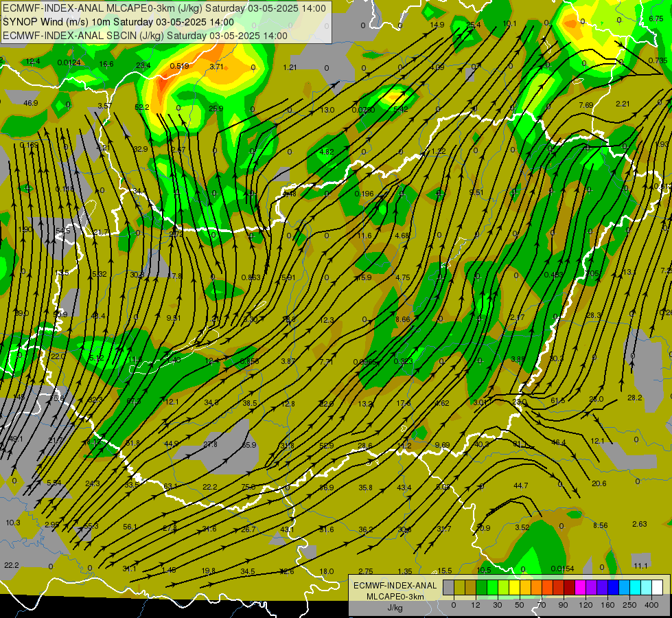Click the map value 46.9
The height and width of the screenshot is (618, 672).
tap(30, 104)
